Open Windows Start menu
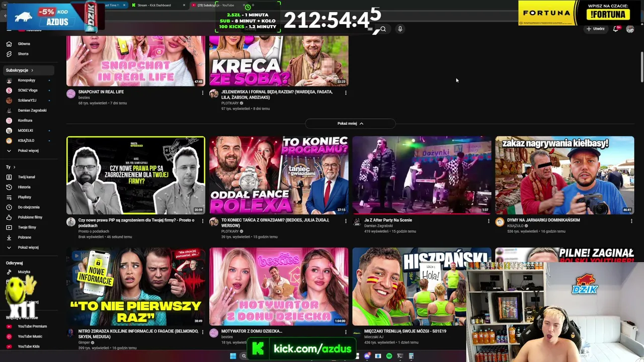644x362 pixels. pyautogui.click(x=233, y=356)
